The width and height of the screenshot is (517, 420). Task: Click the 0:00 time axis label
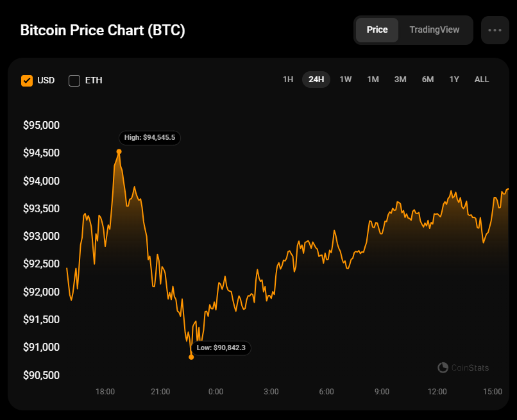coord(216,391)
